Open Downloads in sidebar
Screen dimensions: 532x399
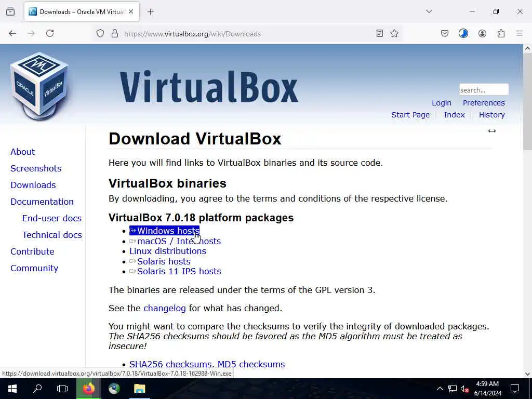click(x=33, y=185)
